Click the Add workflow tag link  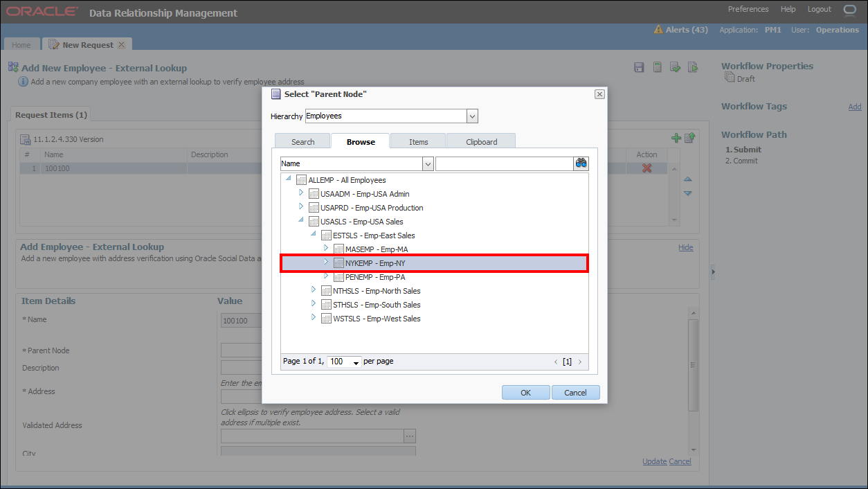[855, 107]
